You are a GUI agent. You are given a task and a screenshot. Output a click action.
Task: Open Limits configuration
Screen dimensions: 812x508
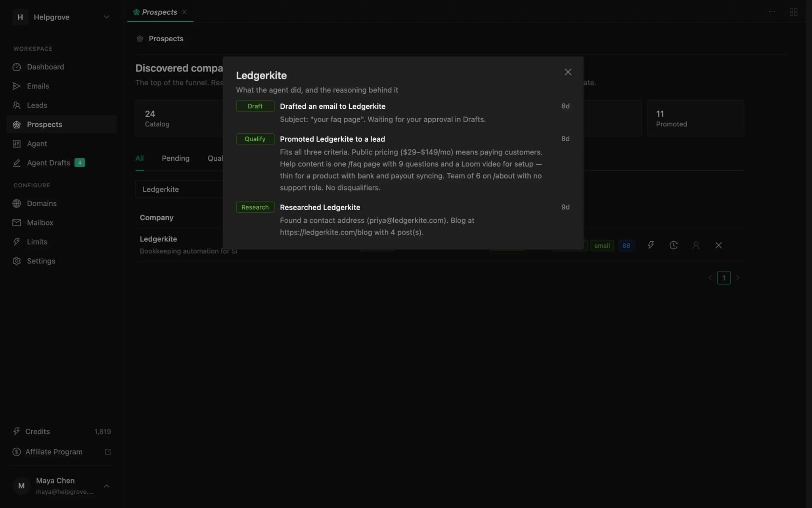coord(62,242)
